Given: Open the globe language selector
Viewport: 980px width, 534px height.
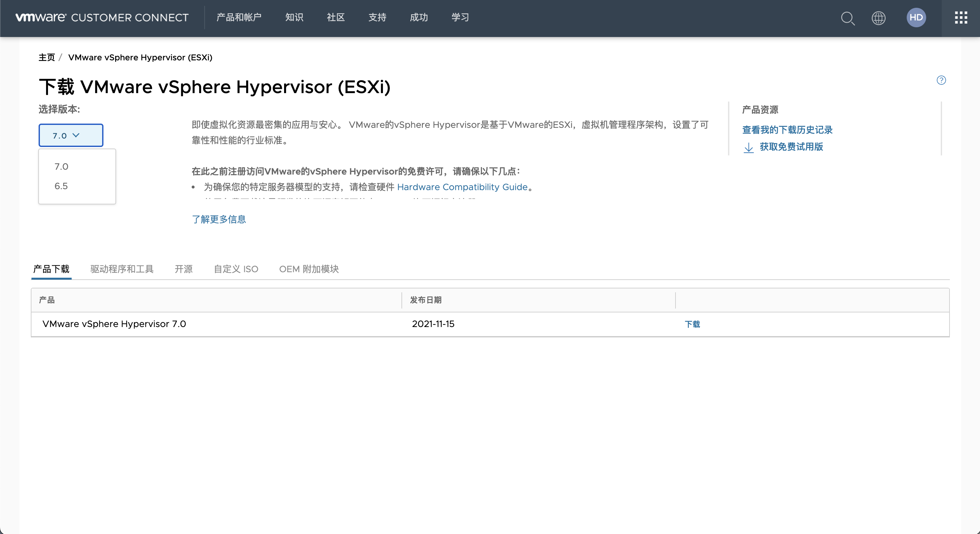Looking at the screenshot, I should pyautogui.click(x=878, y=18).
